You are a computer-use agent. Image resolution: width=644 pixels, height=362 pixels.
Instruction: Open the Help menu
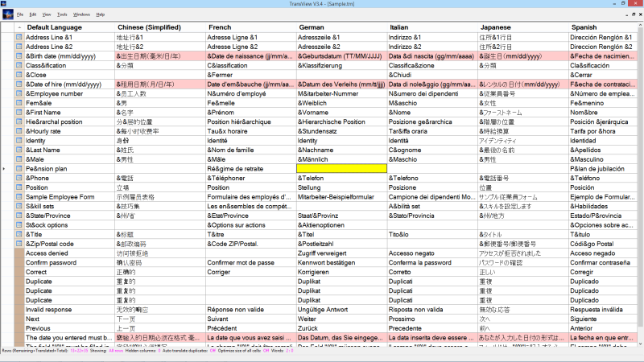pos(100,14)
